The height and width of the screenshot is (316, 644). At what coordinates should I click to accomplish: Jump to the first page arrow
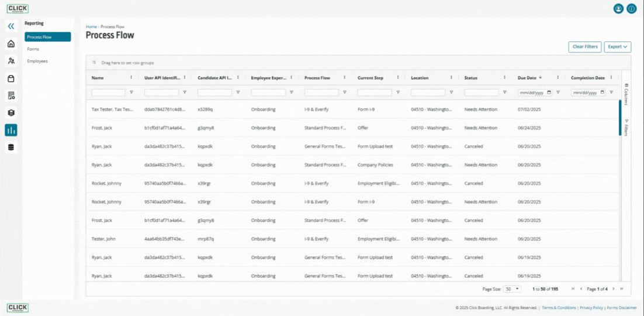click(x=573, y=289)
